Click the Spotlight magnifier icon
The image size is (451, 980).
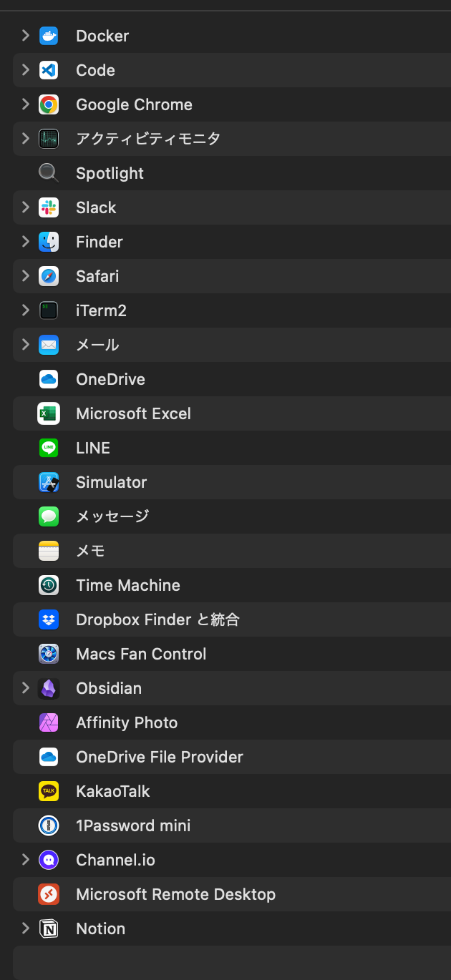(49, 173)
